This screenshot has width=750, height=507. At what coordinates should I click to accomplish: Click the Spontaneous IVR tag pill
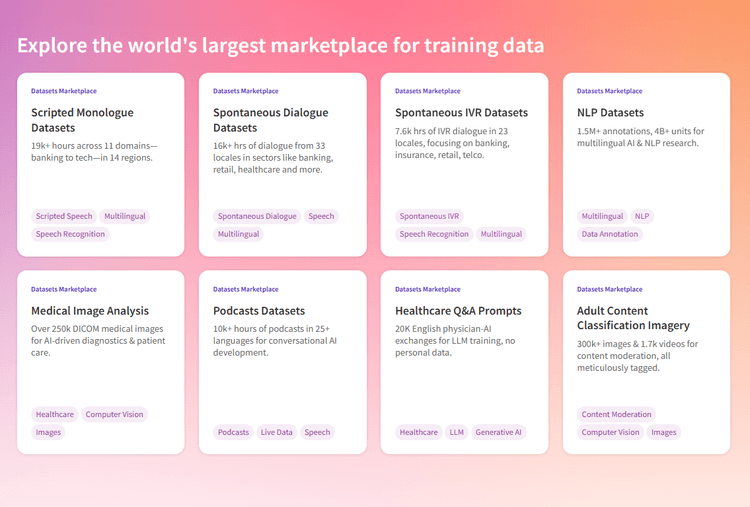[429, 216]
